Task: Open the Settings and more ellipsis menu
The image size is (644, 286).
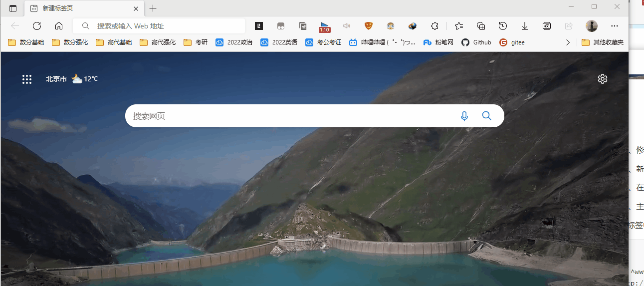Action: [x=615, y=26]
